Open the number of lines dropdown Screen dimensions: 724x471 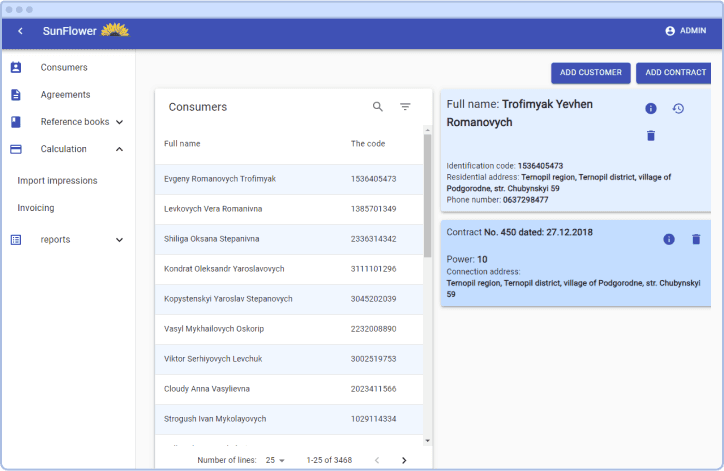coord(275,460)
